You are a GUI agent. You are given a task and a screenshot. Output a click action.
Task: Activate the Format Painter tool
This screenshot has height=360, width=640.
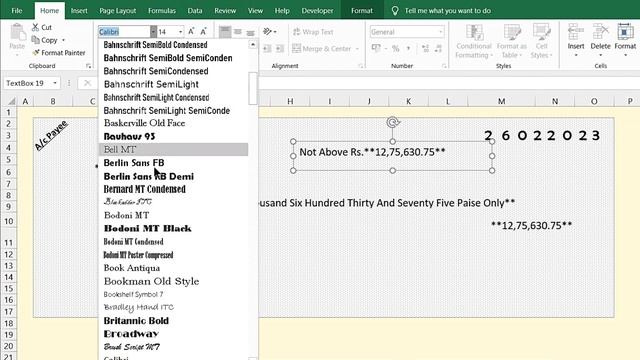pos(59,53)
